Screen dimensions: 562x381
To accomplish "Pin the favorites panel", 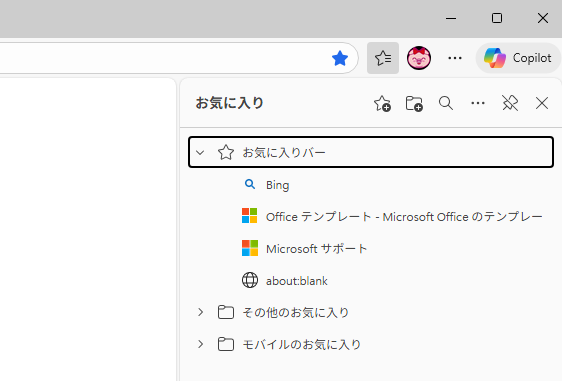I will [x=510, y=103].
